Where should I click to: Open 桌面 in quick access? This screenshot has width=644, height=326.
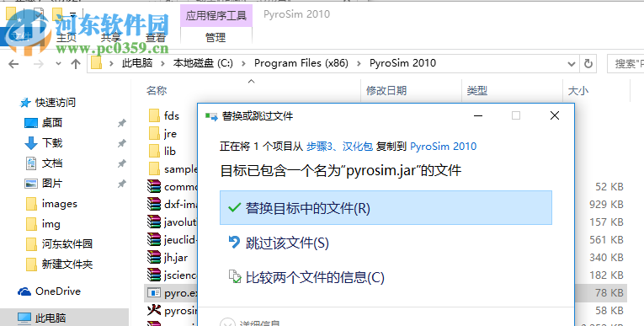[x=52, y=122]
